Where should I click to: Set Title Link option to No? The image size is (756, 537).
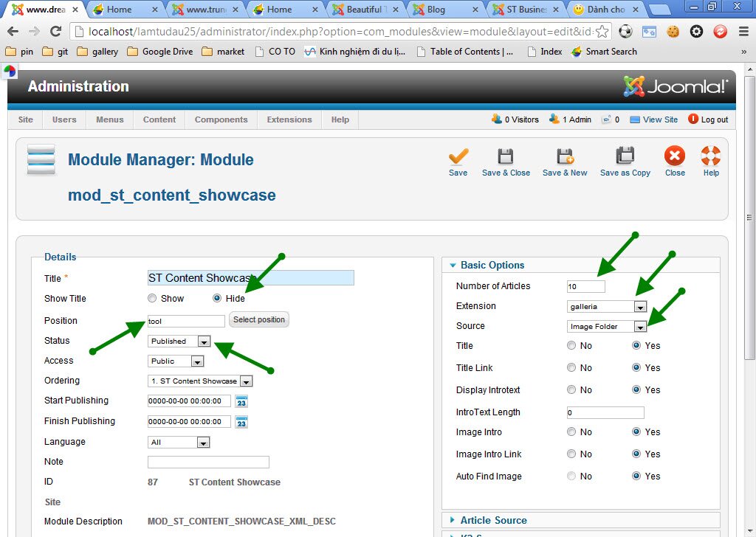point(571,368)
